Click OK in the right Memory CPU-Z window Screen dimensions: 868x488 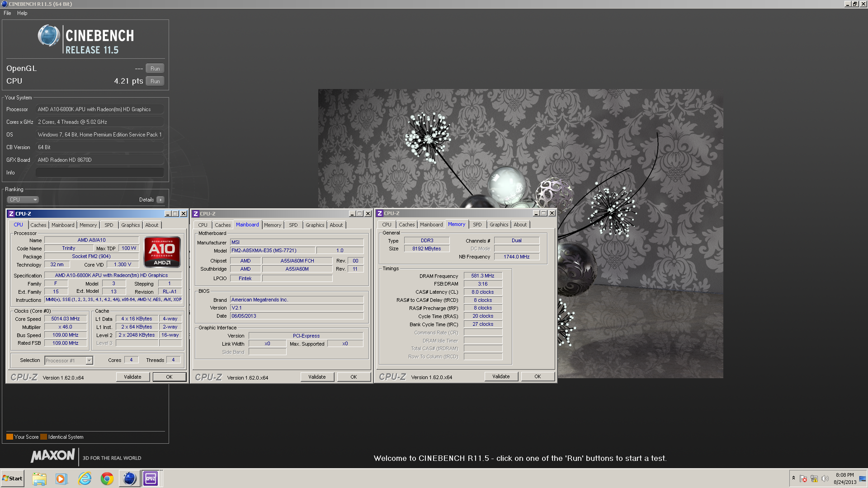click(x=538, y=376)
